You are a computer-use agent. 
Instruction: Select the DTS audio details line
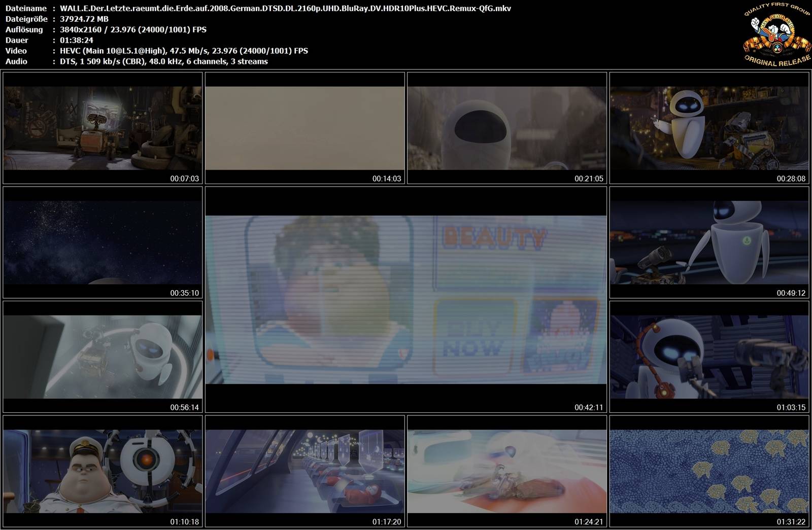(x=163, y=61)
